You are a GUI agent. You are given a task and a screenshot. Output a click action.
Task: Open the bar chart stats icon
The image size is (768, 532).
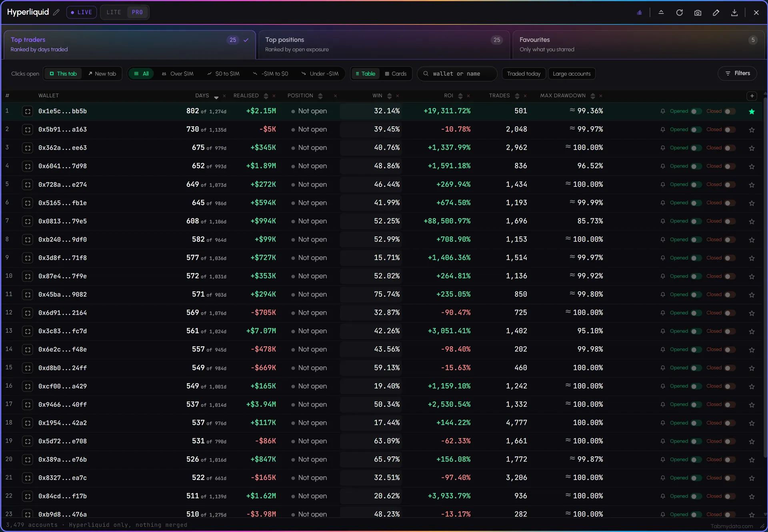(639, 12)
